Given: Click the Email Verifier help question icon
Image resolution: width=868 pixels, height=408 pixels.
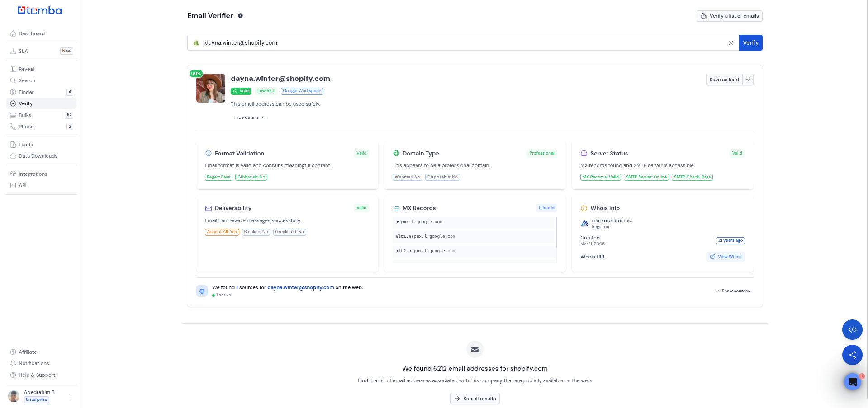Looking at the screenshot, I should 240,16.
